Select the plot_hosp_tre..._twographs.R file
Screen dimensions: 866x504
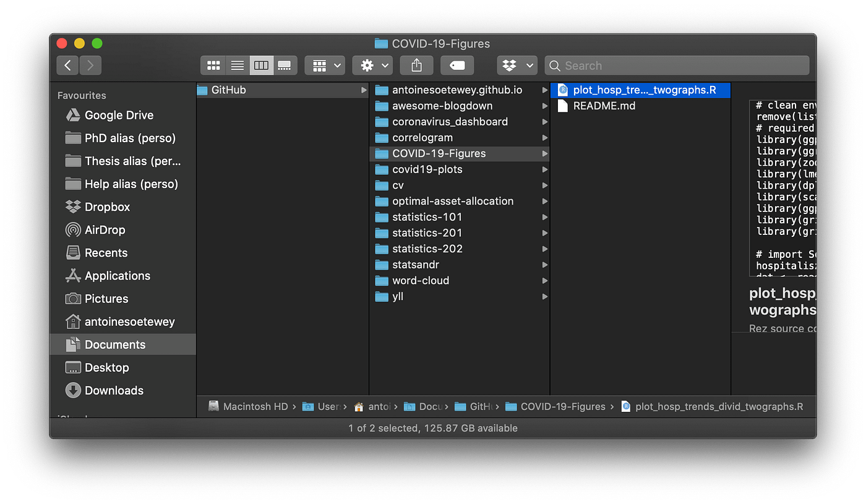pos(640,90)
